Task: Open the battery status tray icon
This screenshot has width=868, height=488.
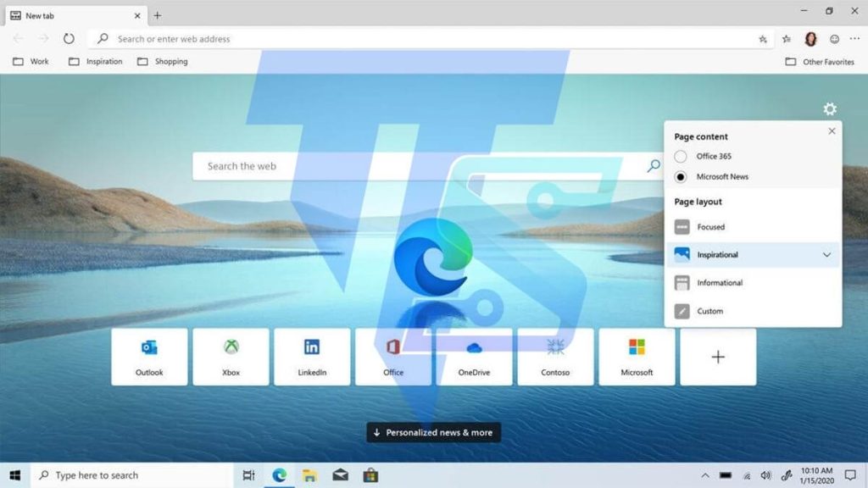Action: (x=726, y=475)
